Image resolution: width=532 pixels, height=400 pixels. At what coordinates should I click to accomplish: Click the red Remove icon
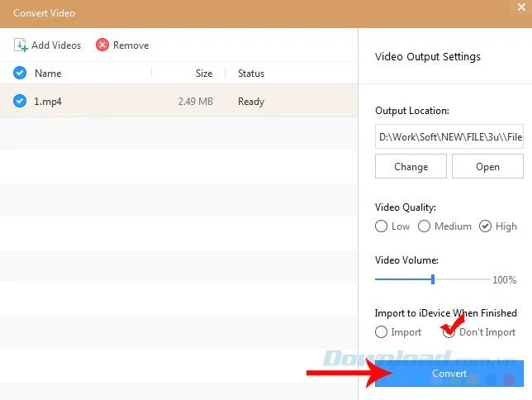(x=102, y=45)
